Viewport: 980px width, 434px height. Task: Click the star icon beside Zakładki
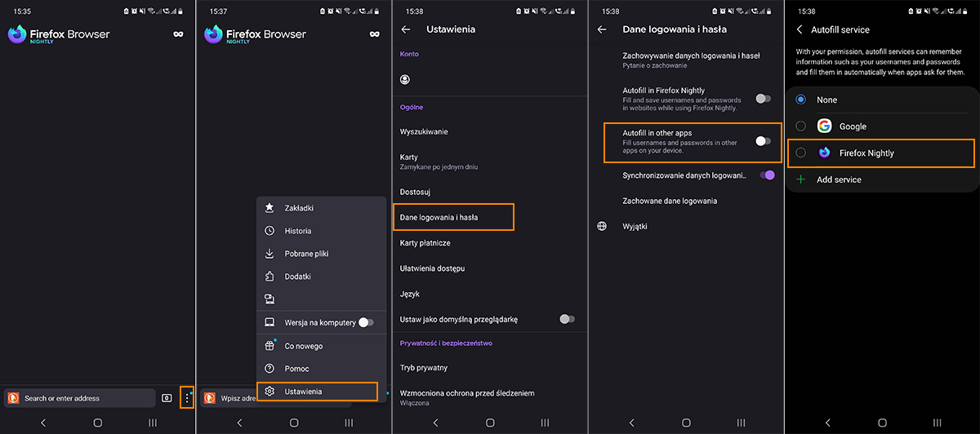pyautogui.click(x=269, y=208)
